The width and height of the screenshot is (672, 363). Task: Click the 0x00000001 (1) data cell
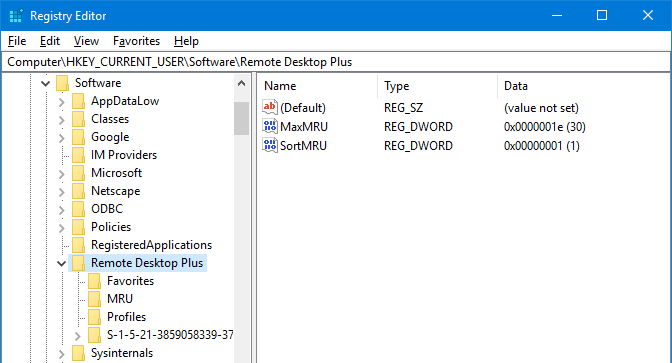pos(542,146)
